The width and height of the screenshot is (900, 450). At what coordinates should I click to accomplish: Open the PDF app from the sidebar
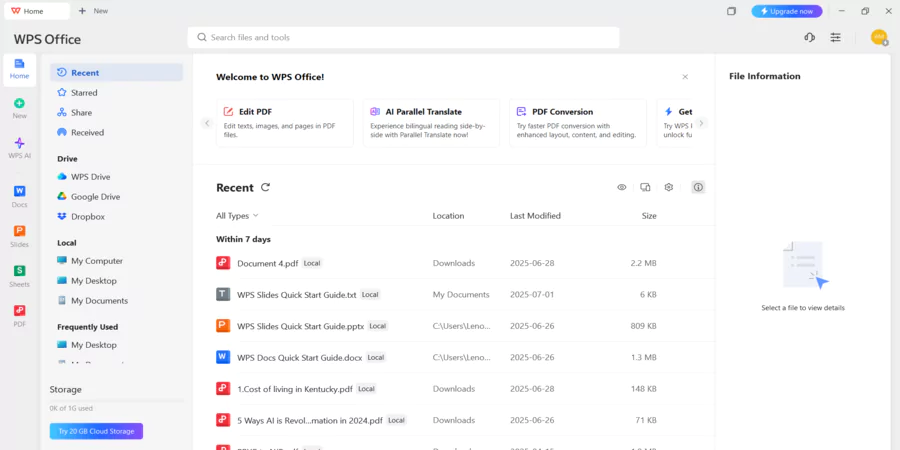20,316
